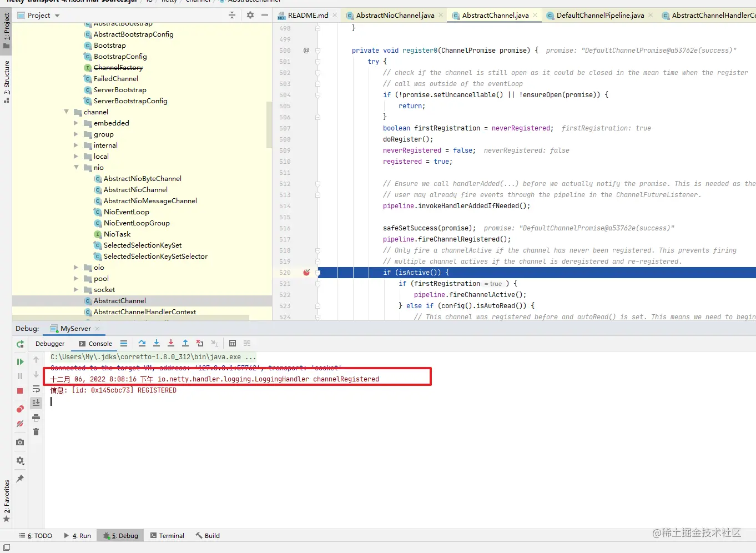Drop the current stack frame
This screenshot has width=756, height=553.
(x=200, y=343)
